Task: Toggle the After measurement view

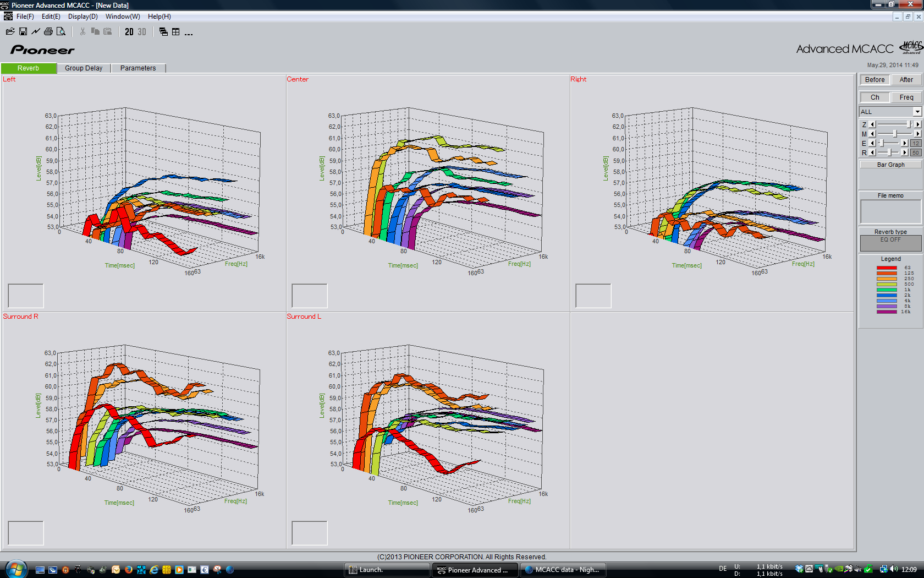Action: pyautogui.click(x=906, y=80)
